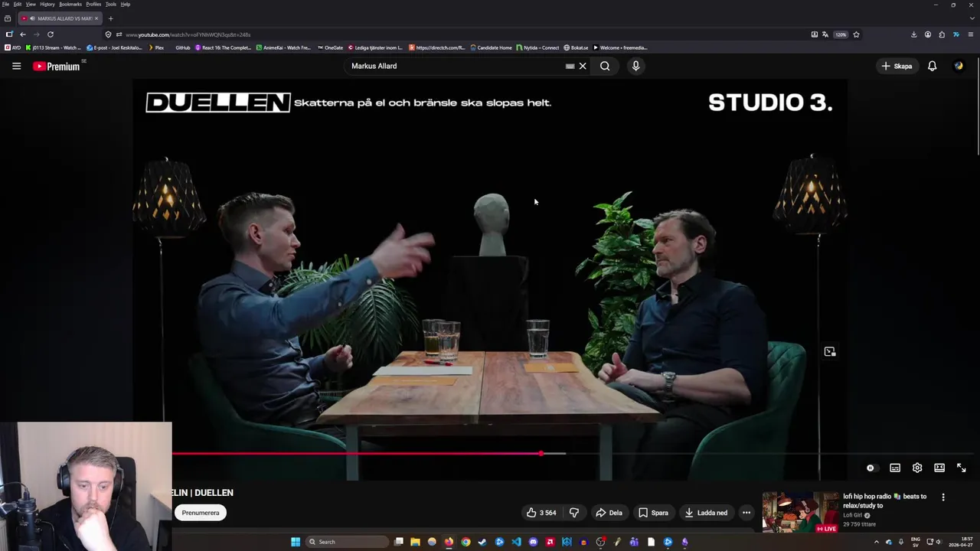Screen dimensions: 980x551
Task: Open File Explorer from the taskbar
Action: click(x=415, y=542)
